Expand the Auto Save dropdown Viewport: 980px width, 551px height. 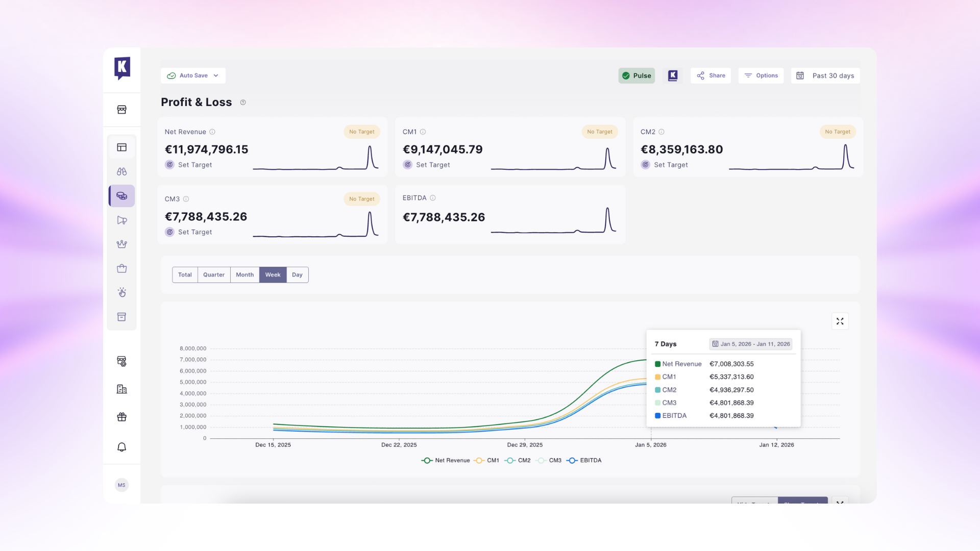coord(193,76)
